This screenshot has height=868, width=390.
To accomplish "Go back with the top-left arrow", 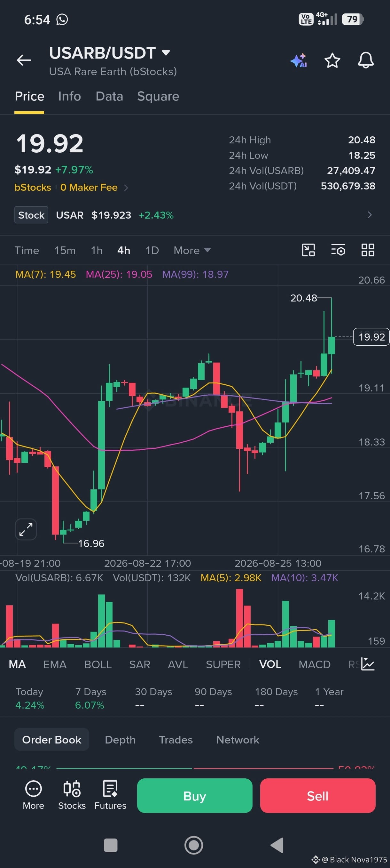I will (x=24, y=60).
